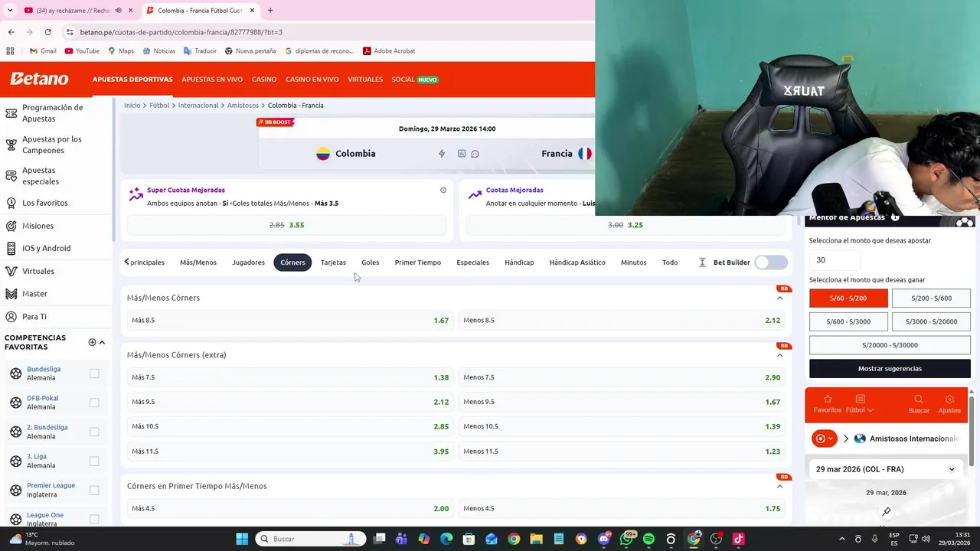Viewport: 980px width, 551px height.
Task: Open the 29 mar 2026 (COL - FRA) dropdown
Action: (x=886, y=469)
